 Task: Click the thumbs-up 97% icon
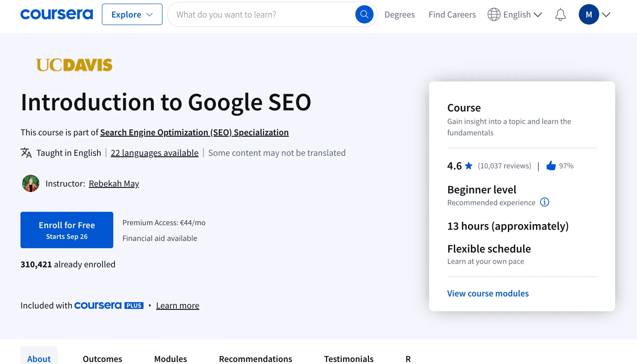551,166
